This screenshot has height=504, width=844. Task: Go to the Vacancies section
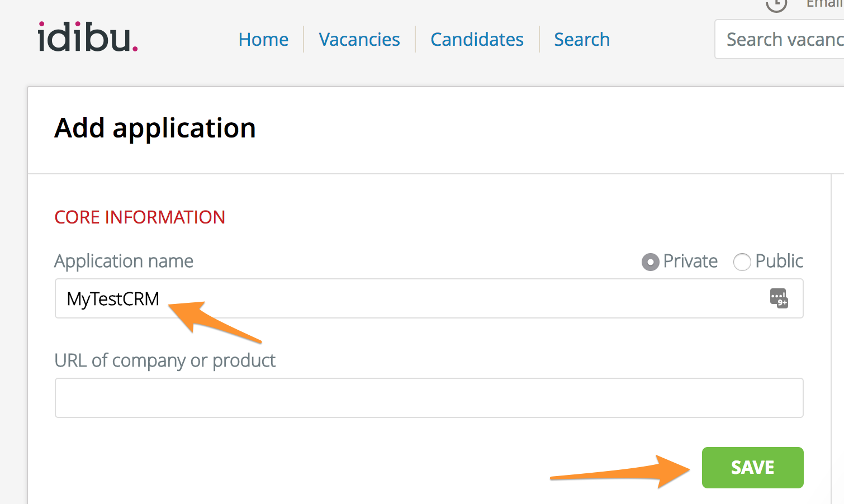[359, 40]
